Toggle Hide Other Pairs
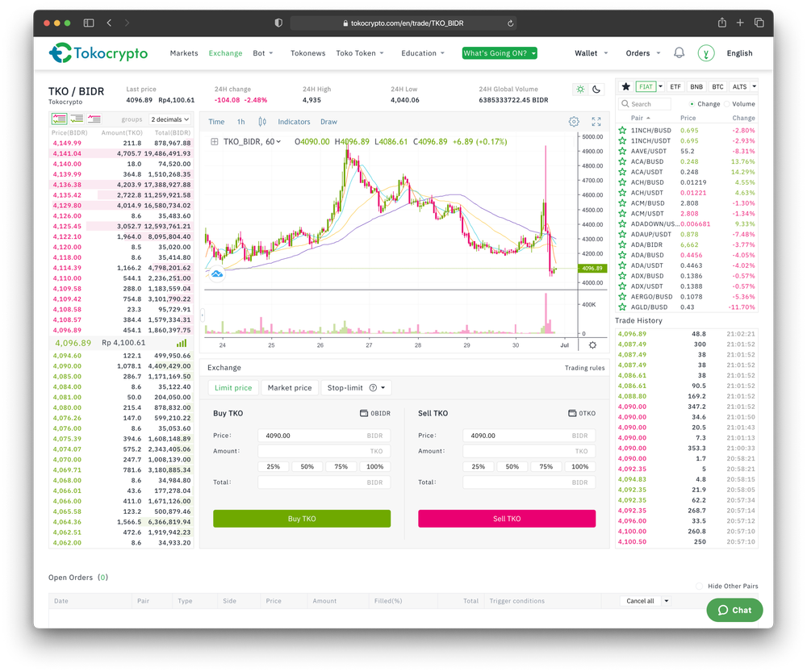 coord(700,586)
